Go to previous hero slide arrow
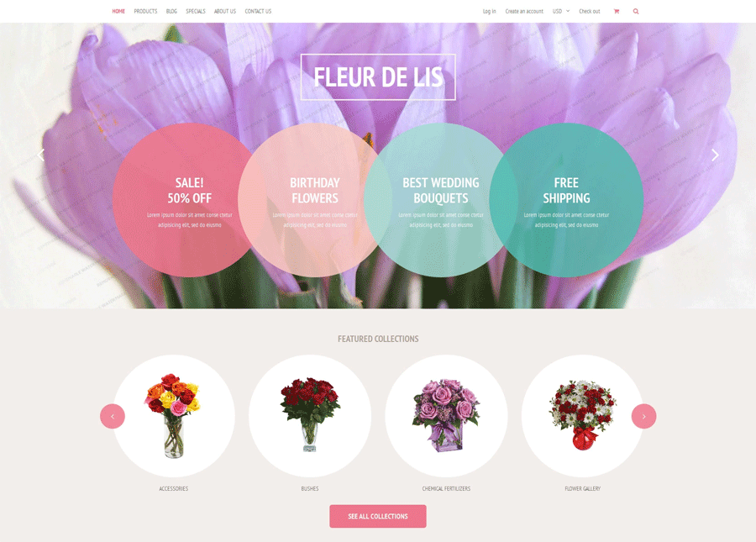This screenshot has width=756, height=542. [x=41, y=155]
